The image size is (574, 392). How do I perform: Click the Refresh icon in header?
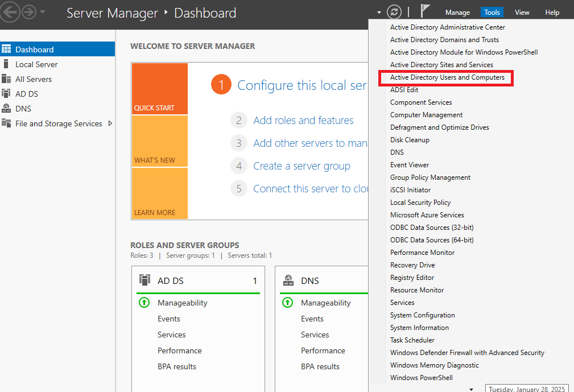click(x=394, y=12)
